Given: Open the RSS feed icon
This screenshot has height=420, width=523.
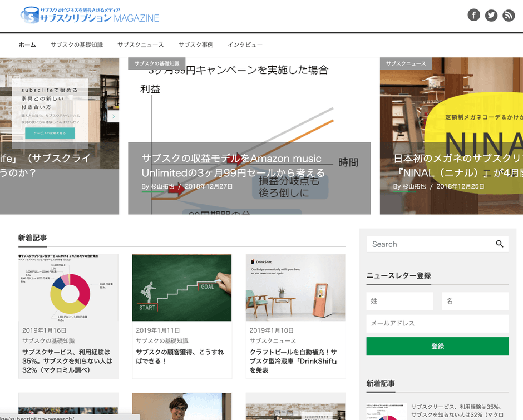Looking at the screenshot, I should pos(509,15).
